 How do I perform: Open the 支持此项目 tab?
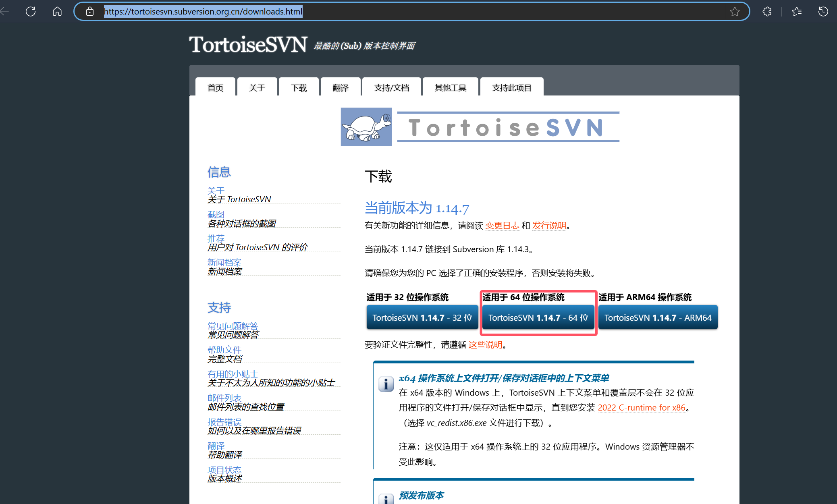512,87
